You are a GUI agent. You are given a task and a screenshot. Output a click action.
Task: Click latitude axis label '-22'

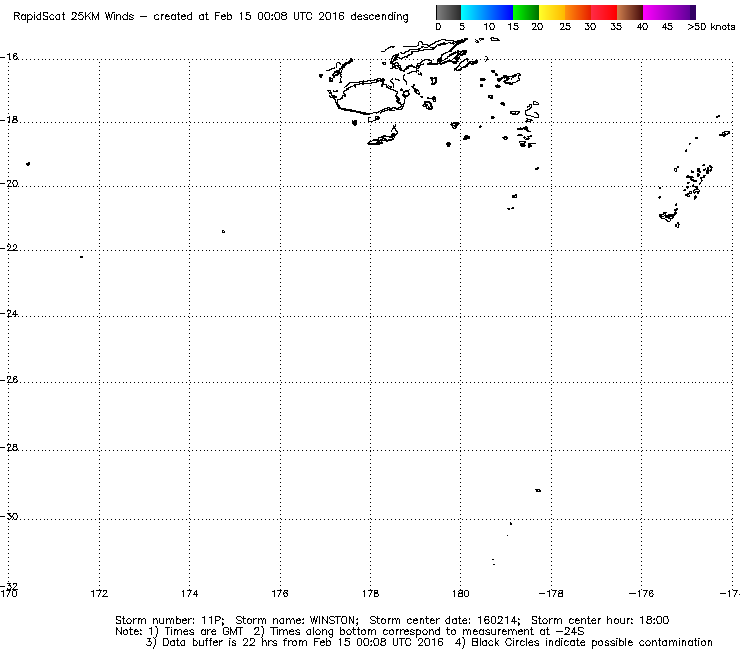tap(9, 248)
